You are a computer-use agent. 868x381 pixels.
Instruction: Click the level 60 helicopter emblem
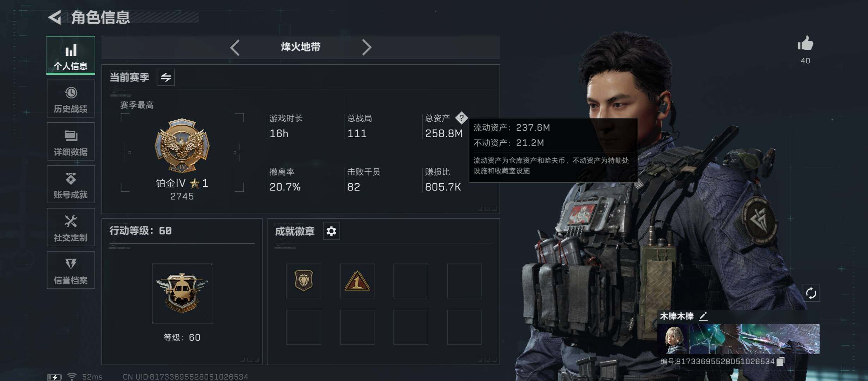click(182, 293)
